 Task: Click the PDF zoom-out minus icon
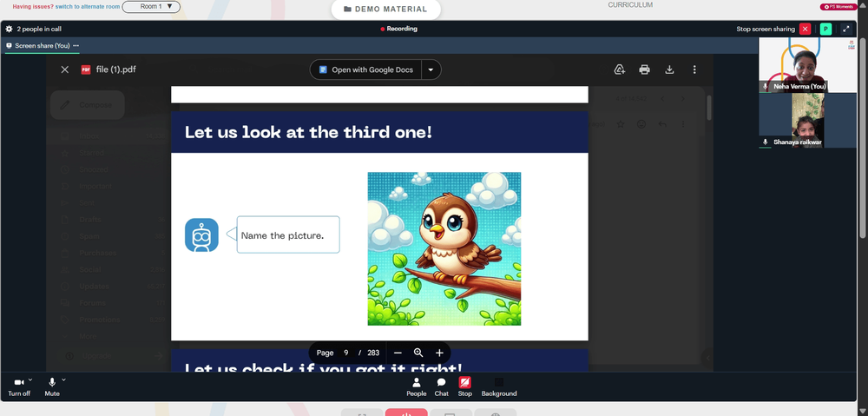click(398, 353)
